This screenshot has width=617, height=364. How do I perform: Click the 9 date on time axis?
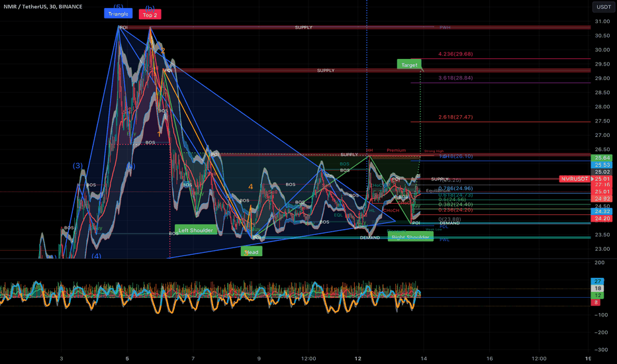(259, 359)
